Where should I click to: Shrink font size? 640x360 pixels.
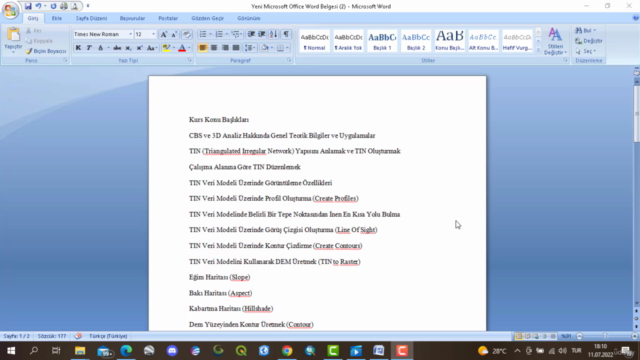174,34
